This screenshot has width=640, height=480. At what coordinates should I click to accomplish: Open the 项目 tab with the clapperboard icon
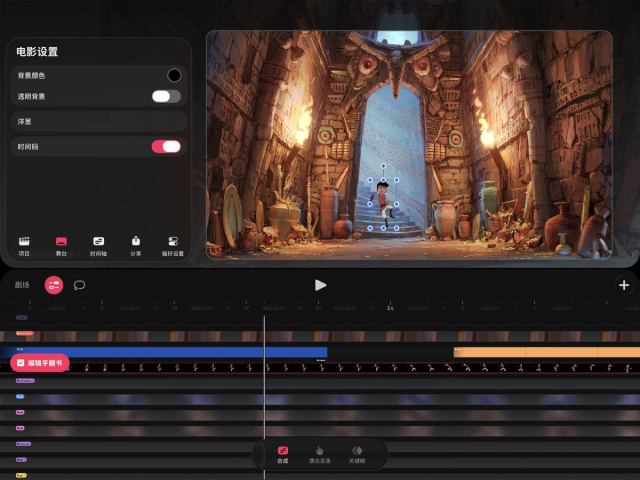(24, 246)
